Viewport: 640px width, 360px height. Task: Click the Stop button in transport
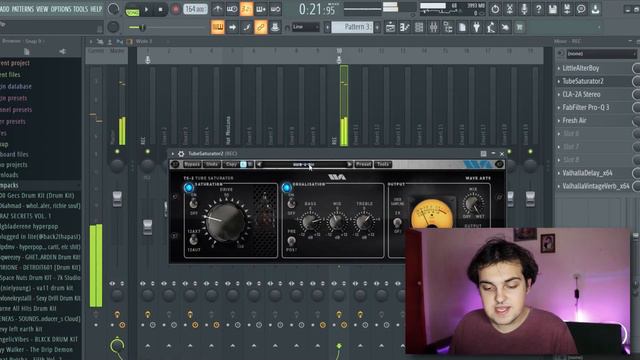point(160,9)
